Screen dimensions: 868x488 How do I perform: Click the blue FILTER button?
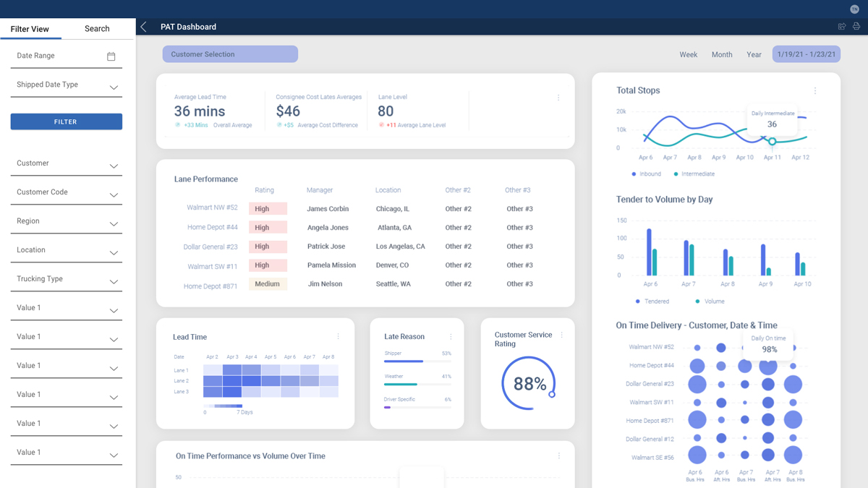point(66,121)
